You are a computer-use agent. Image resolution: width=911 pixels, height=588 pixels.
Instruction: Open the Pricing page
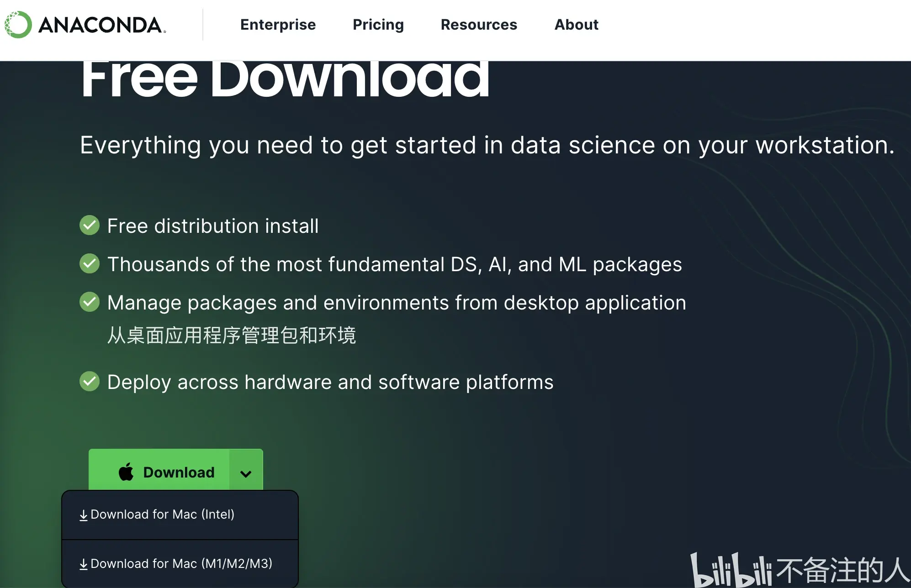tap(378, 25)
